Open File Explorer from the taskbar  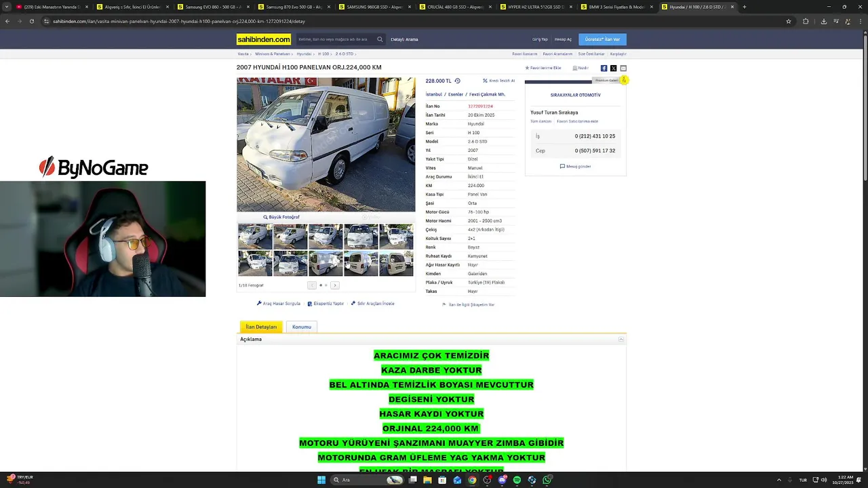point(427,480)
